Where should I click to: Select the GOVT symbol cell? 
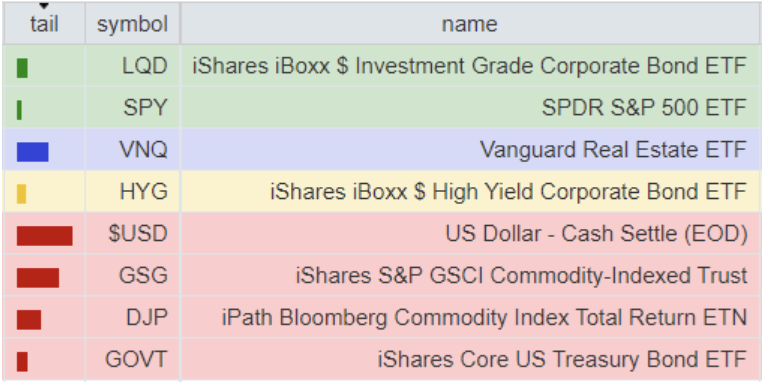pos(133,359)
